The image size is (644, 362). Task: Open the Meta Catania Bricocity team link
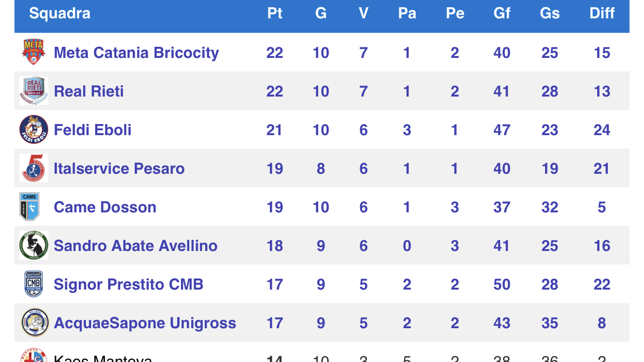click(x=136, y=53)
